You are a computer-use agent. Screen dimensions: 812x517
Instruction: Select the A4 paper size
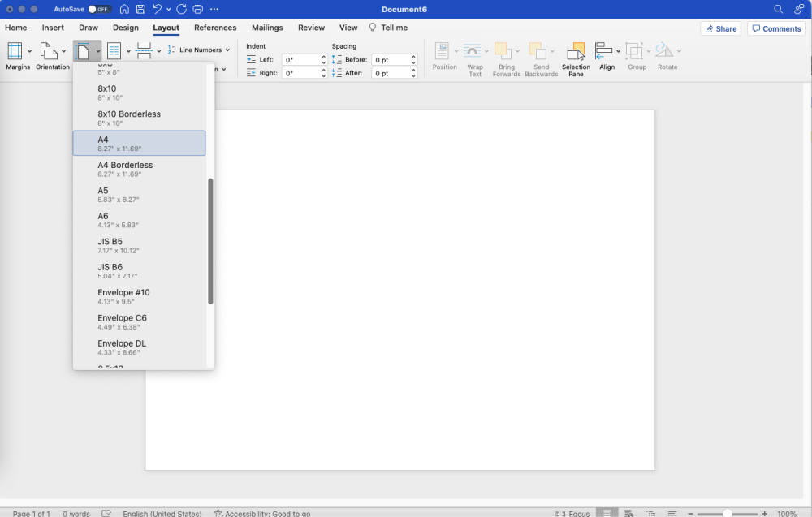point(139,143)
